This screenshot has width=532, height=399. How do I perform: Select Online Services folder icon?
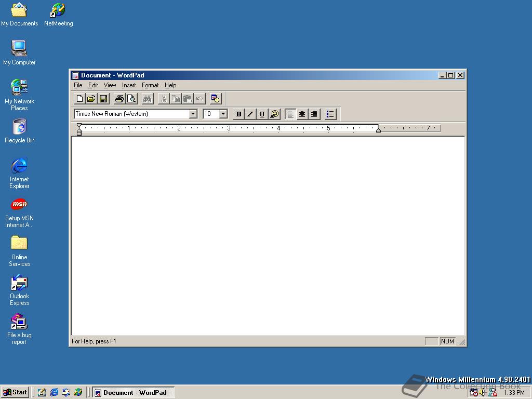[x=19, y=251]
